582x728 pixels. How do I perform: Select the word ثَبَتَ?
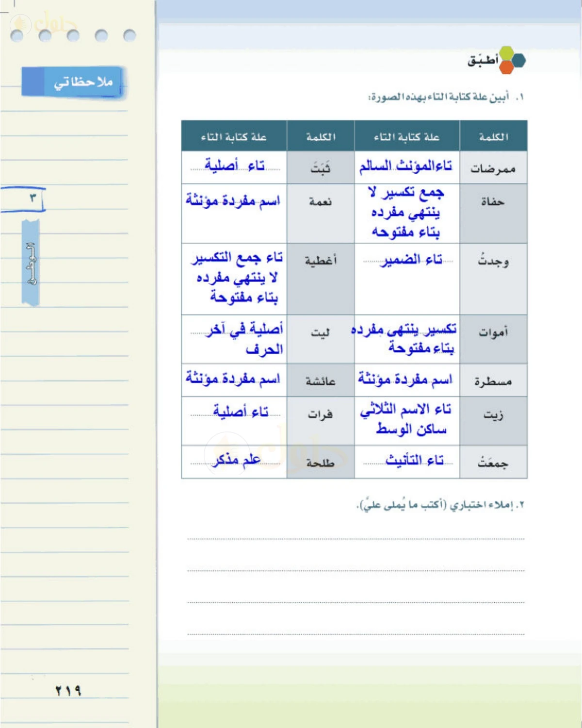pyautogui.click(x=321, y=168)
